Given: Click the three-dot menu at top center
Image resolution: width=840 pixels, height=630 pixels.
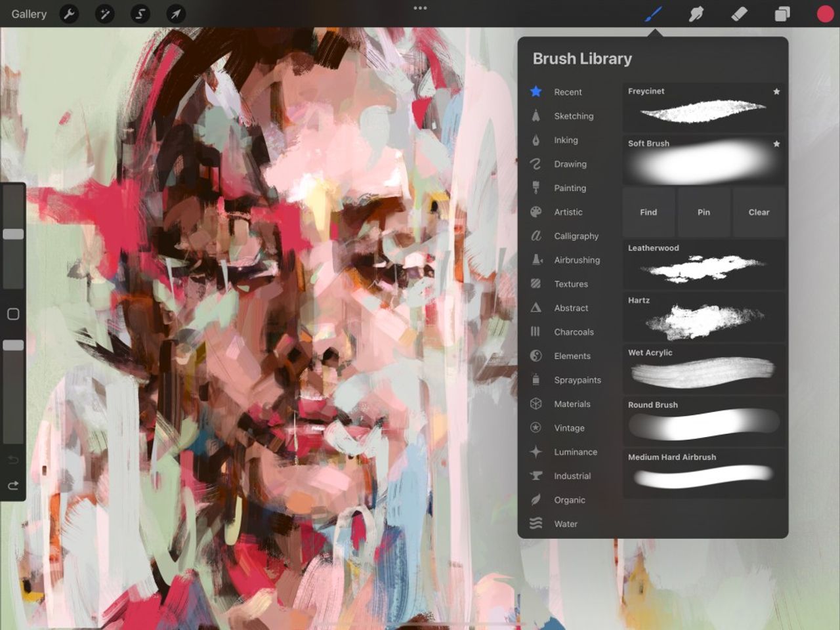Looking at the screenshot, I should tap(420, 8).
